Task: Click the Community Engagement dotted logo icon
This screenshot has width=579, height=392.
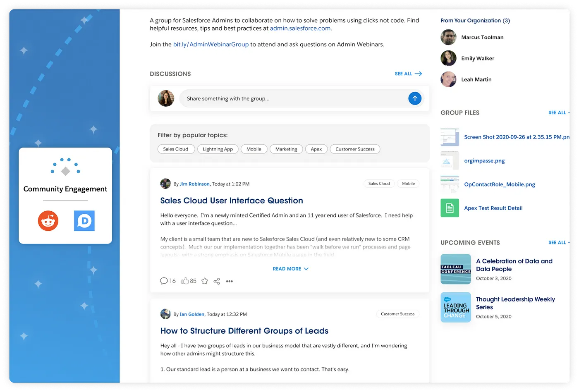Action: point(65,166)
